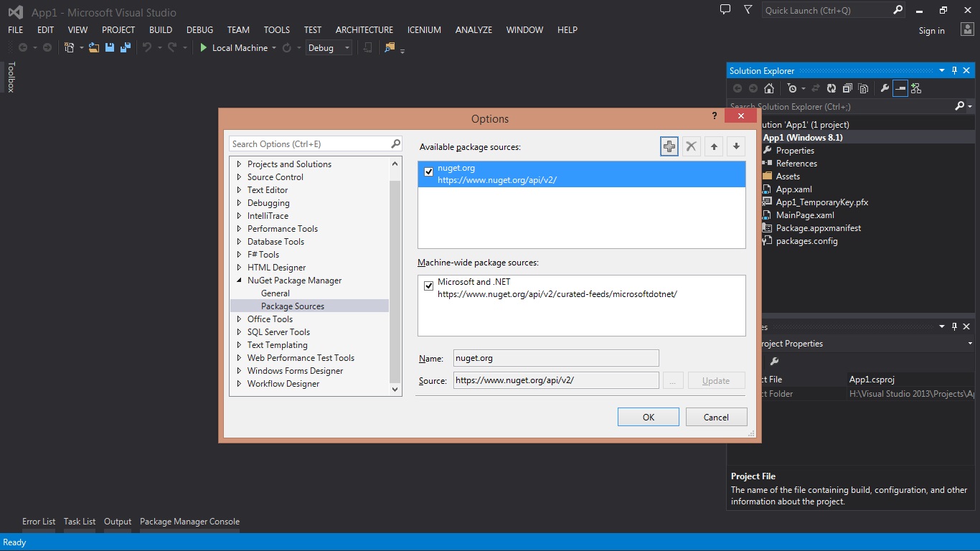The image size is (980, 551).
Task: Click Solution Explorer Home icon
Action: click(769, 88)
